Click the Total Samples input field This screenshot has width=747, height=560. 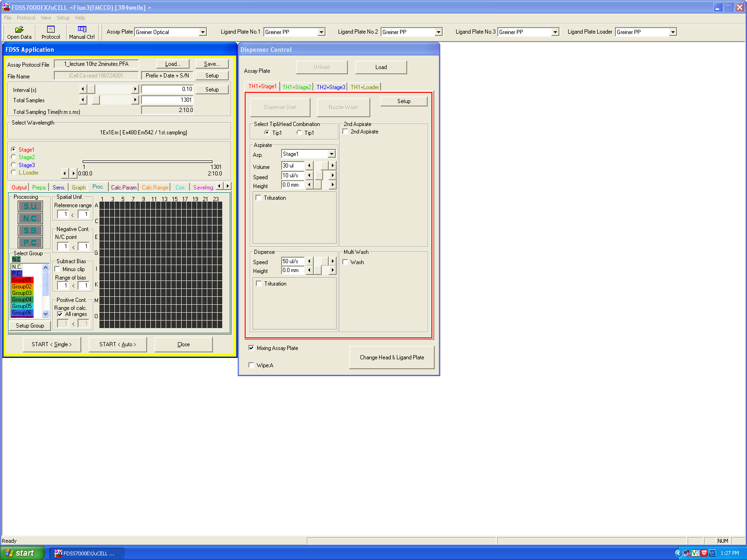pos(167,100)
